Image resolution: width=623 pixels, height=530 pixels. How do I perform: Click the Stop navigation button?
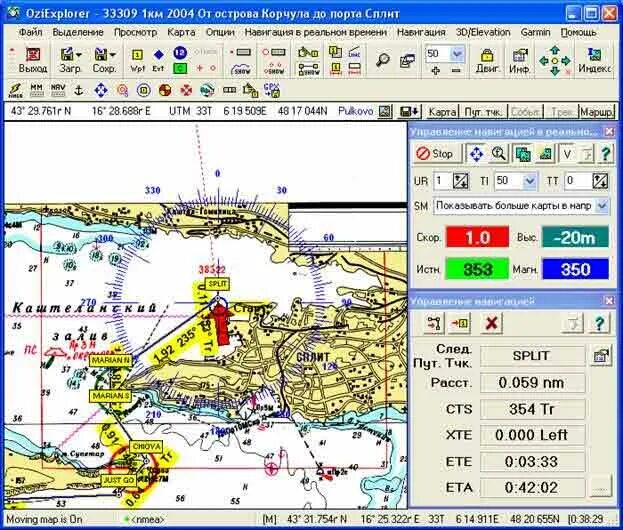[x=437, y=154]
